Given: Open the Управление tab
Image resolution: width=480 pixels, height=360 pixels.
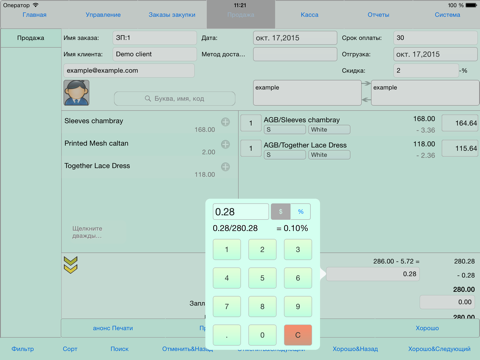Looking at the screenshot, I should (103, 15).
